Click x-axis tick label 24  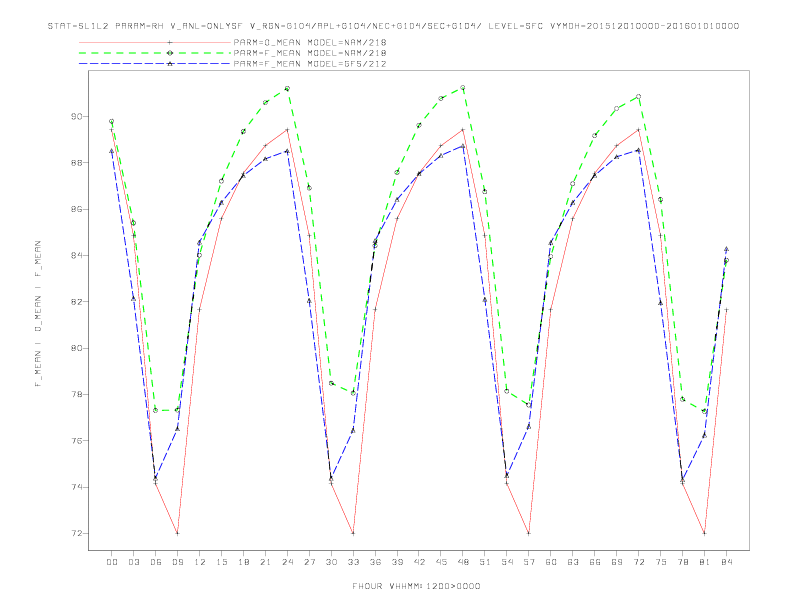[x=287, y=562]
